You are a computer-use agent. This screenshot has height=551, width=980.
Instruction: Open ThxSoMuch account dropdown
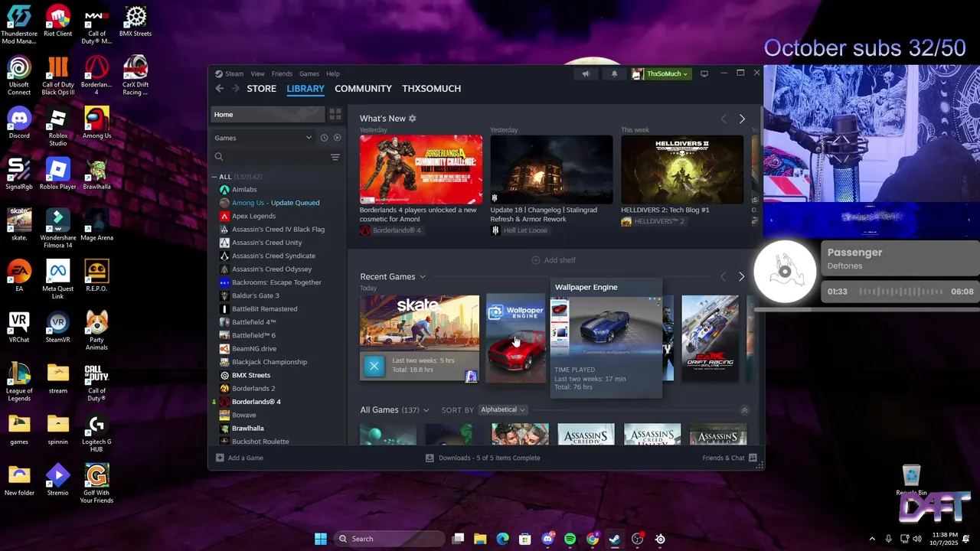(660, 74)
